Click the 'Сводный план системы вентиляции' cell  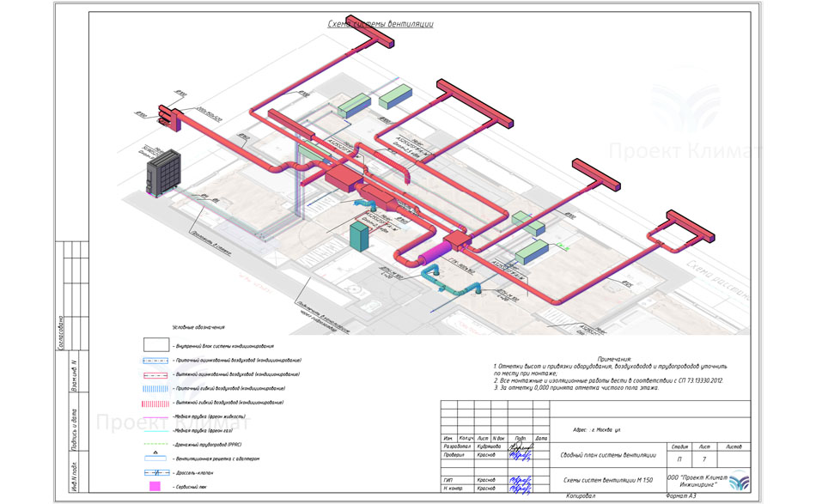tap(607, 455)
